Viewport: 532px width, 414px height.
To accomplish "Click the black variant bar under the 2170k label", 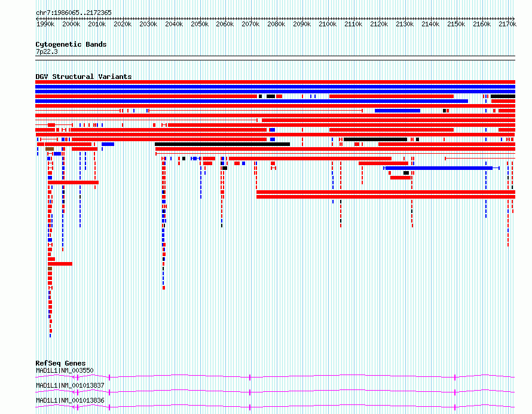I will click(503, 96).
